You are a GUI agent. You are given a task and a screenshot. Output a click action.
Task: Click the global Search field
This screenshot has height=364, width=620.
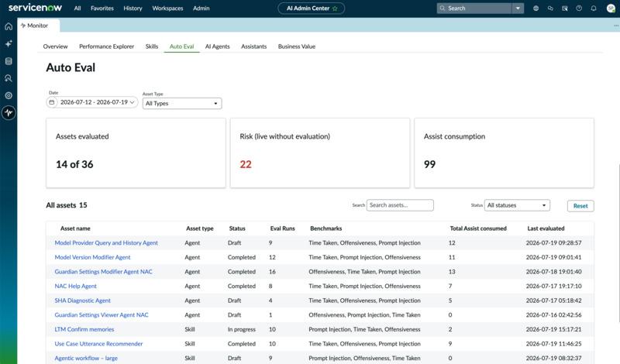click(x=474, y=9)
